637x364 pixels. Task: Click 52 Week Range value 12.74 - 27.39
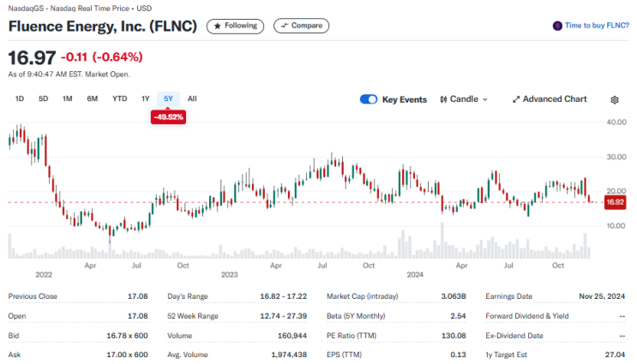(284, 316)
